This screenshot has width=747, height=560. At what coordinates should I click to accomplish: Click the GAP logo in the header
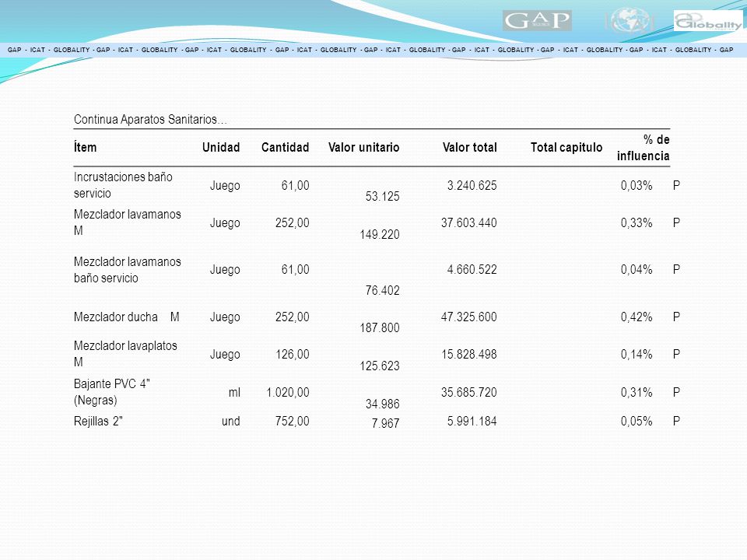click(x=537, y=20)
